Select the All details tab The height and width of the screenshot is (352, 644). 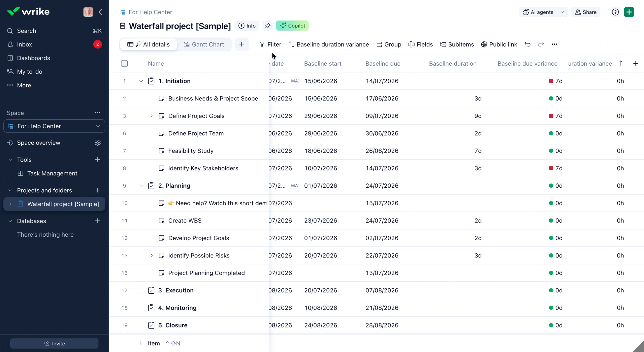pos(149,44)
